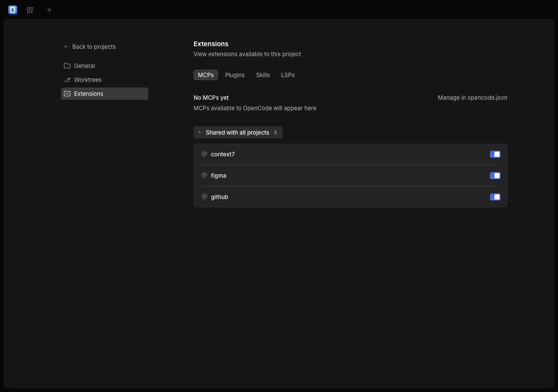Click the back arrow icon beside projects
The width and height of the screenshot is (558, 392).
[x=67, y=47]
